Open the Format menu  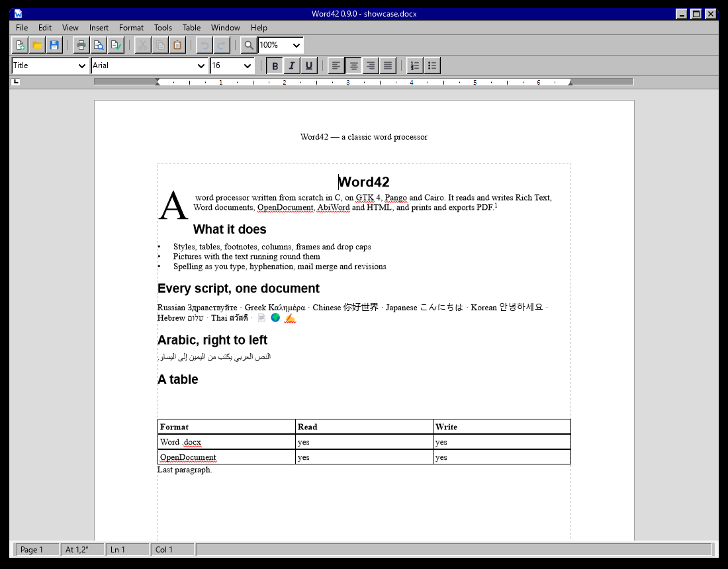coord(132,28)
